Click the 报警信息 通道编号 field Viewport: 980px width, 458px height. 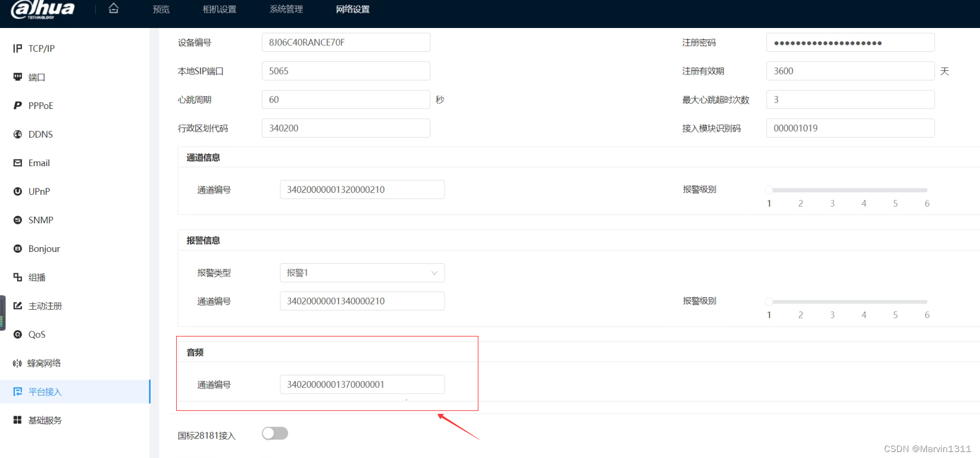[362, 301]
